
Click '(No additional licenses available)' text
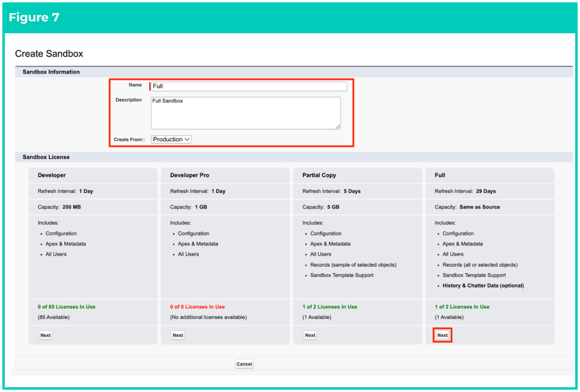[208, 317]
